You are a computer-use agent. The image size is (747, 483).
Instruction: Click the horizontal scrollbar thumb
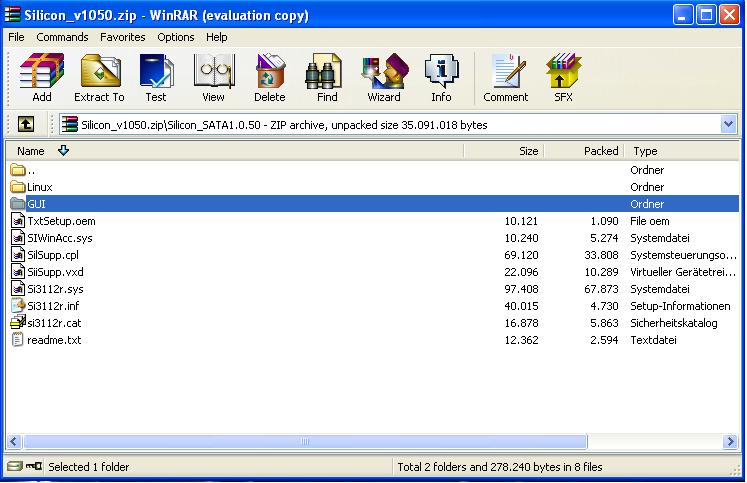305,442
